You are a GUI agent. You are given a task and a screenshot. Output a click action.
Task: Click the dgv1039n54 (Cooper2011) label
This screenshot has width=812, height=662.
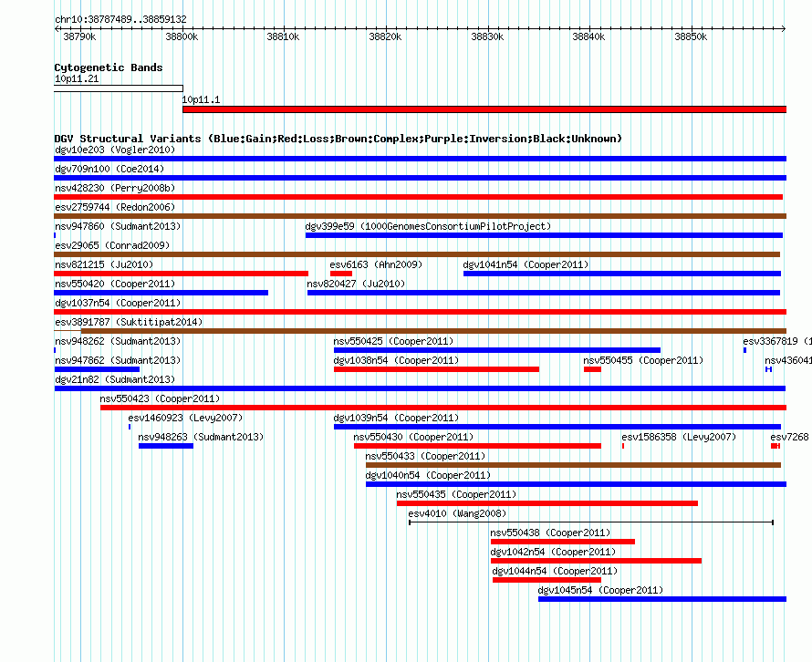(x=396, y=418)
